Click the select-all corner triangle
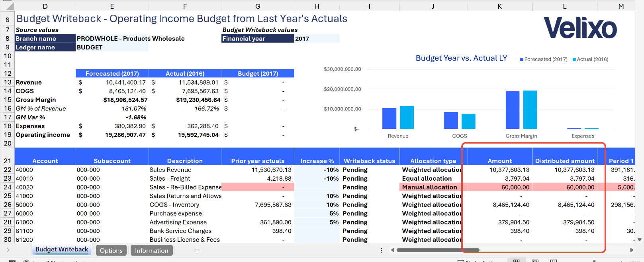This screenshot has height=262, width=644. [x=10, y=6]
